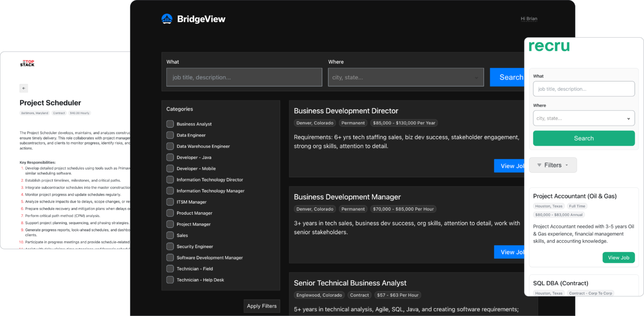Click the Full Time tag
This screenshot has width=644, height=316.
coord(577,206)
